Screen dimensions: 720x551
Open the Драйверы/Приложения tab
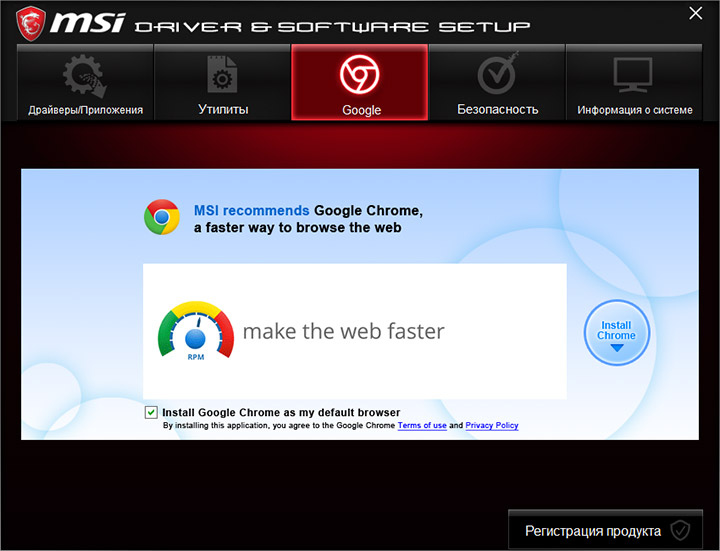[85, 83]
